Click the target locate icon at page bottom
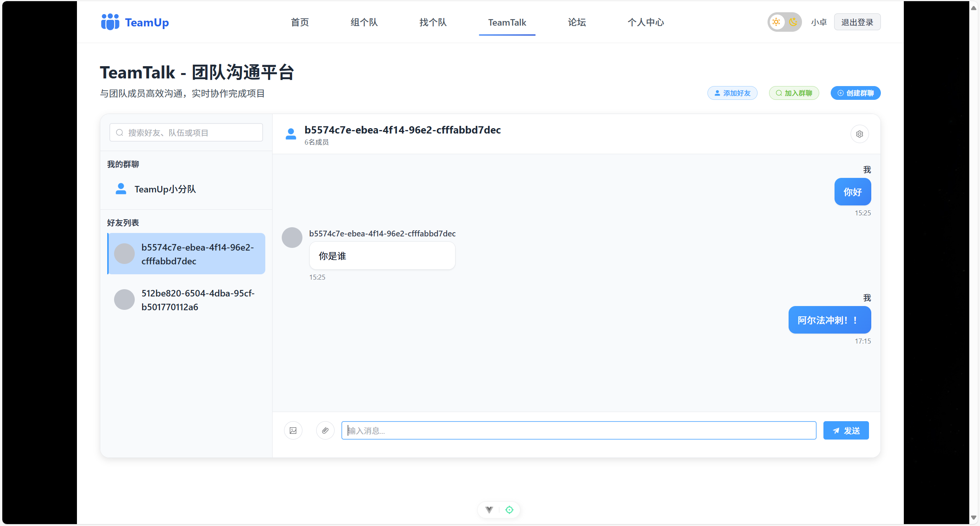This screenshot has width=980, height=526. click(x=509, y=510)
